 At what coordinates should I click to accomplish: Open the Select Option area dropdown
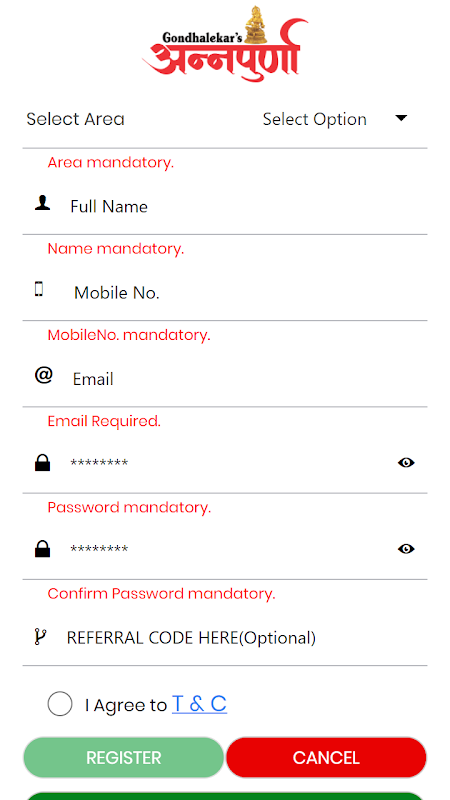click(x=336, y=119)
